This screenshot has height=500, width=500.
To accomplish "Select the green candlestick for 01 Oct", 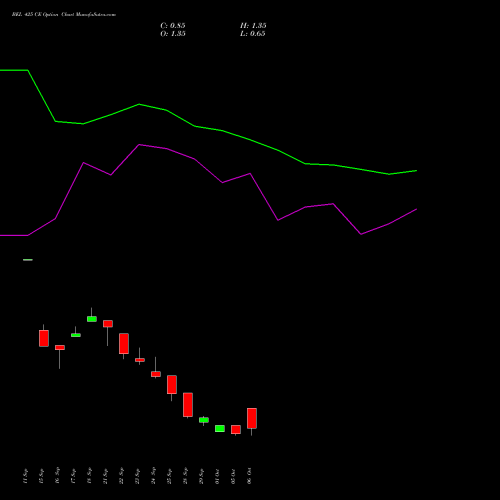I will click(x=220, y=428).
